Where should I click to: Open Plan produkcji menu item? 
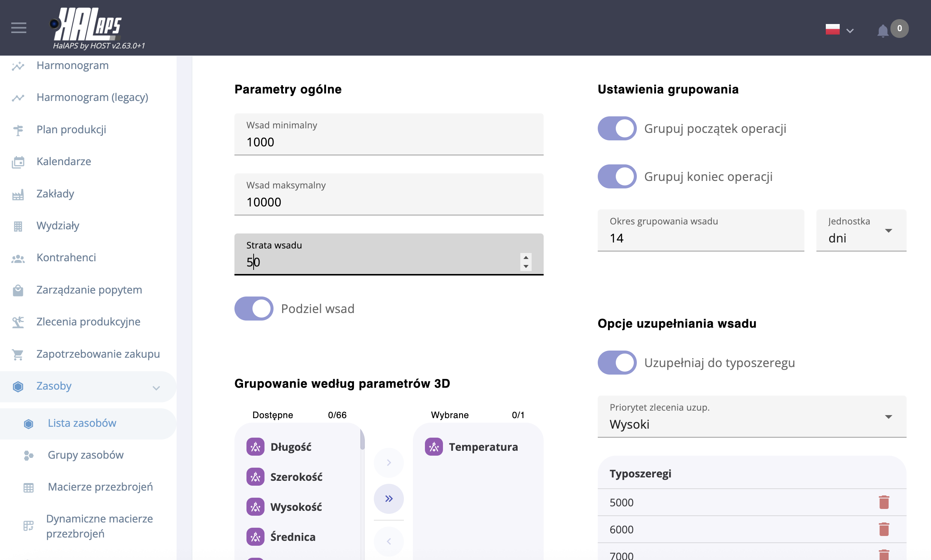pyautogui.click(x=71, y=129)
